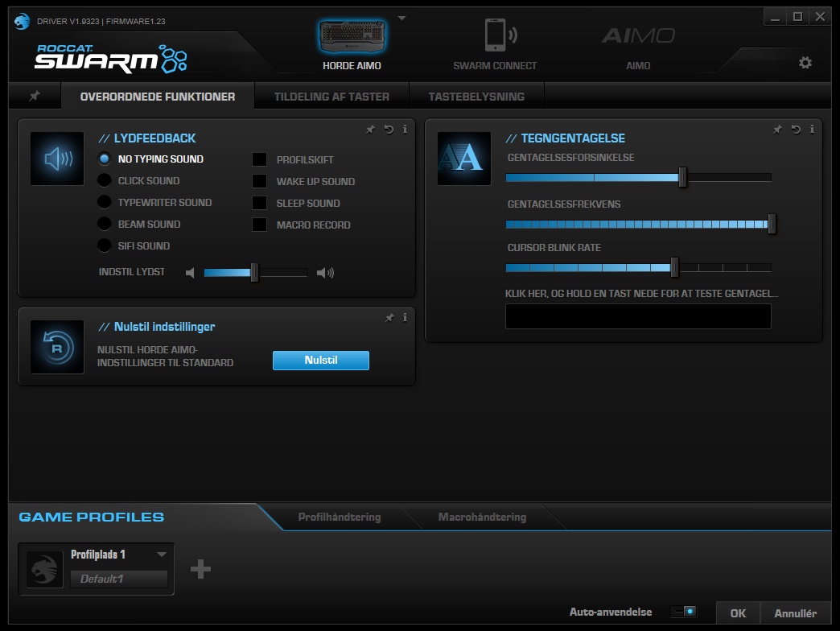Select No Typing Sound option

(105, 159)
